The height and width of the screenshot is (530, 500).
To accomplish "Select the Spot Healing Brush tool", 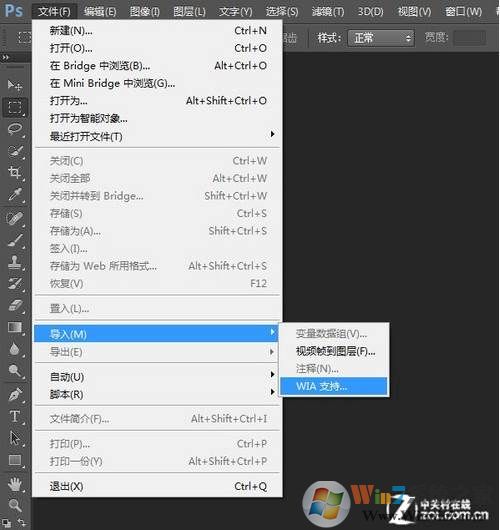I will click(x=15, y=218).
